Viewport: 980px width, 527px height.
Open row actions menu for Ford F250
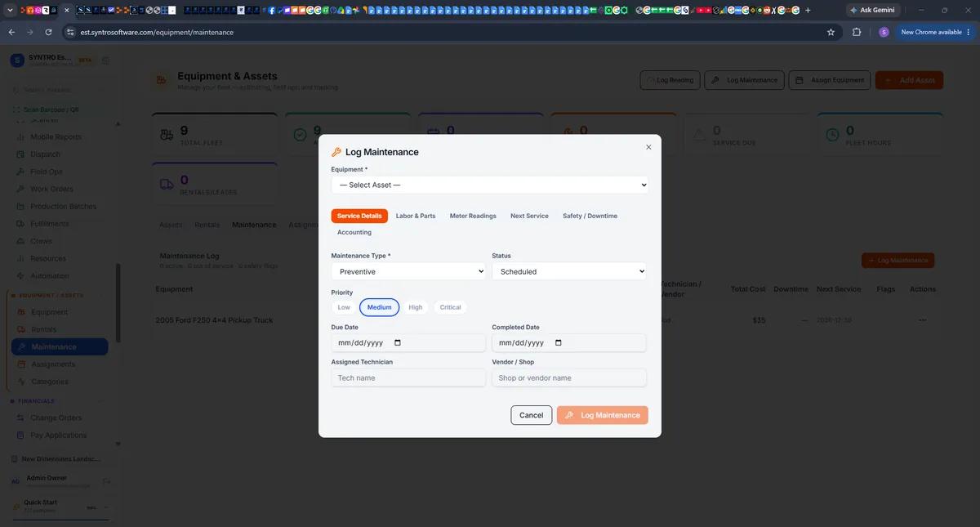point(922,320)
